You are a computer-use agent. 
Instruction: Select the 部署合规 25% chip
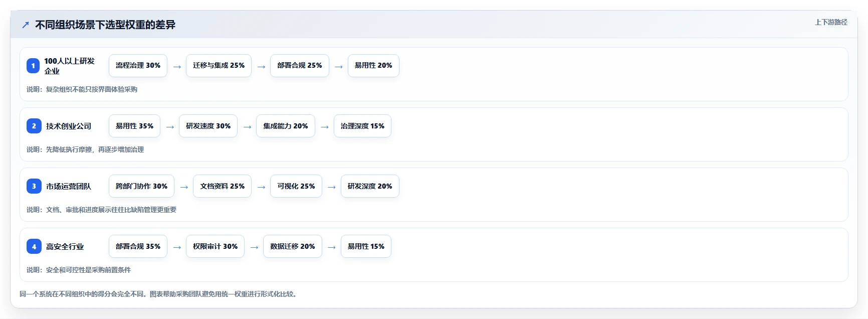[300, 66]
